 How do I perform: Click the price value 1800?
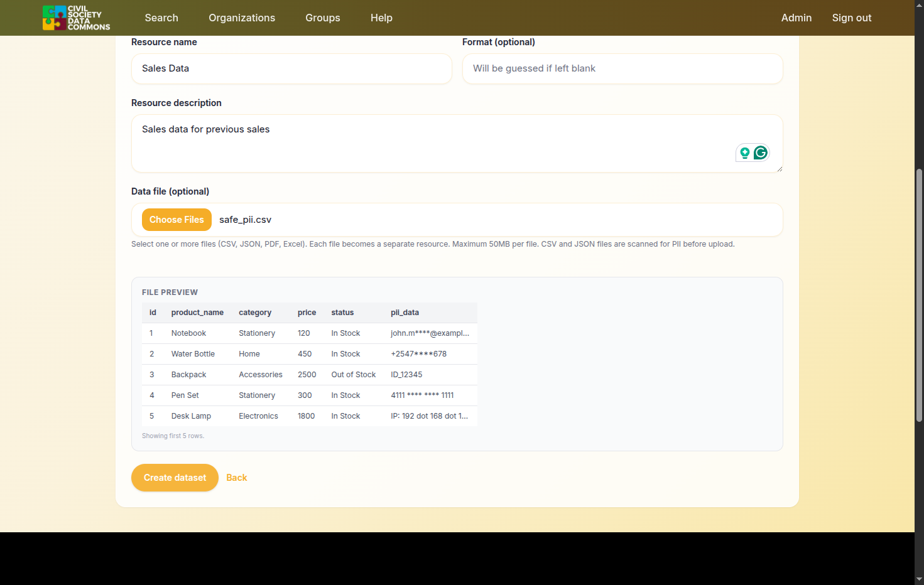(307, 416)
